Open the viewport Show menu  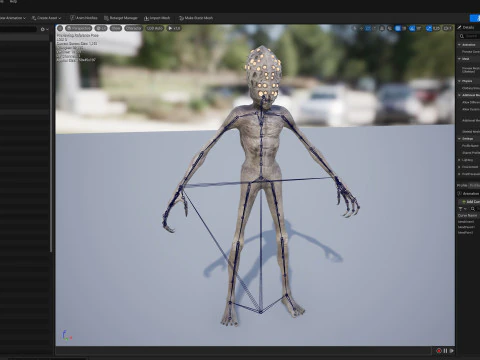(x=116, y=28)
